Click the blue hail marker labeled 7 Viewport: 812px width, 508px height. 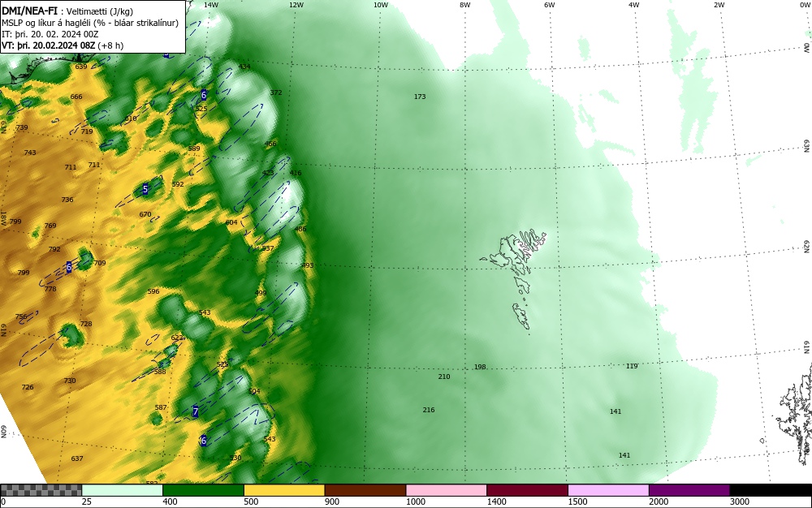click(x=195, y=411)
